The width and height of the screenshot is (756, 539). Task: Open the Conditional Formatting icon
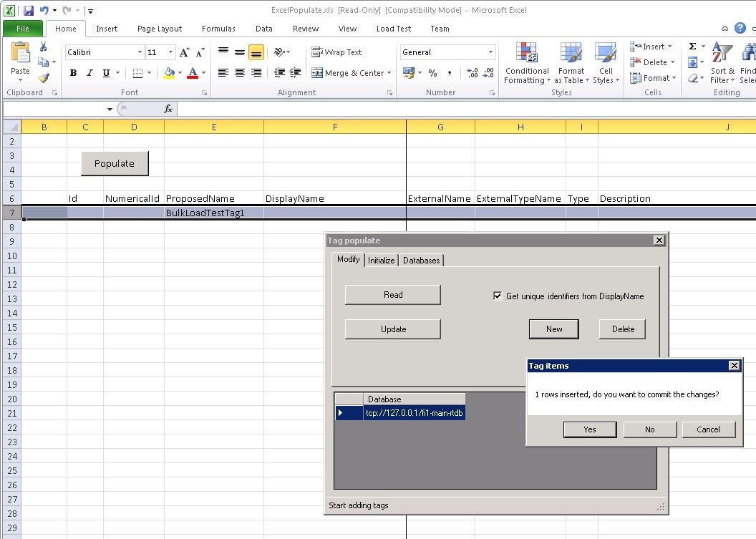coord(526,63)
